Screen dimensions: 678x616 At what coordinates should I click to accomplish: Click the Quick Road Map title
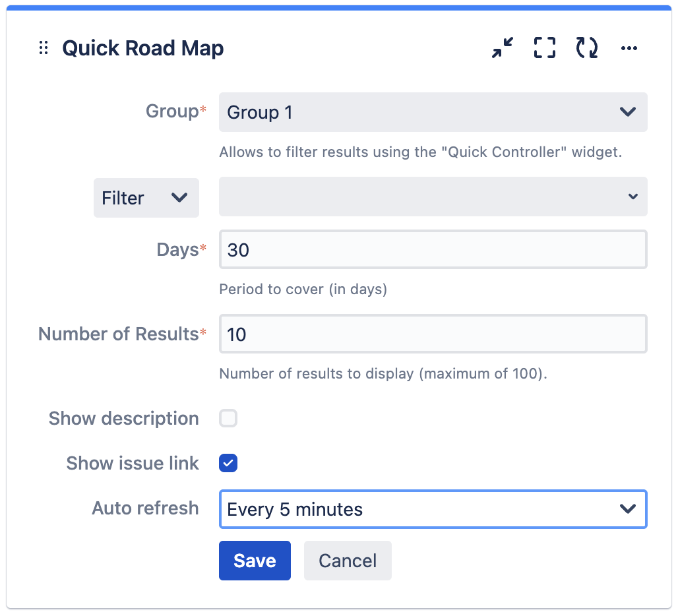(142, 47)
